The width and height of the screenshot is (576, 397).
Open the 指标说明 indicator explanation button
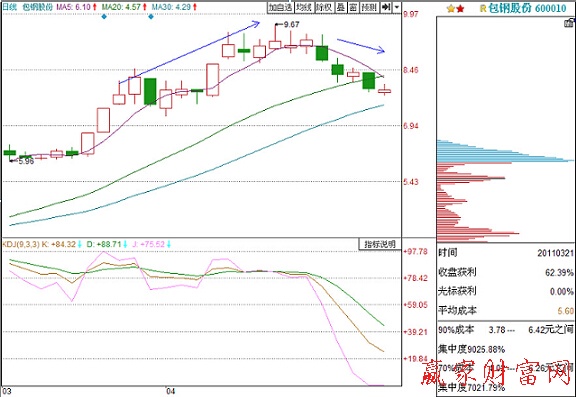click(380, 244)
